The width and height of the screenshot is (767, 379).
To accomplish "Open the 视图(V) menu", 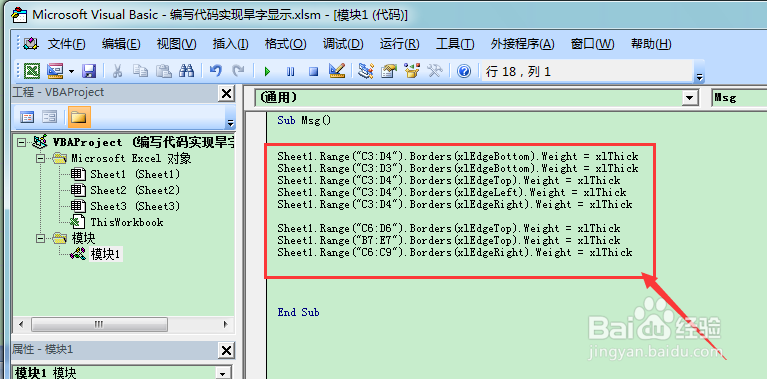I will 176,44.
